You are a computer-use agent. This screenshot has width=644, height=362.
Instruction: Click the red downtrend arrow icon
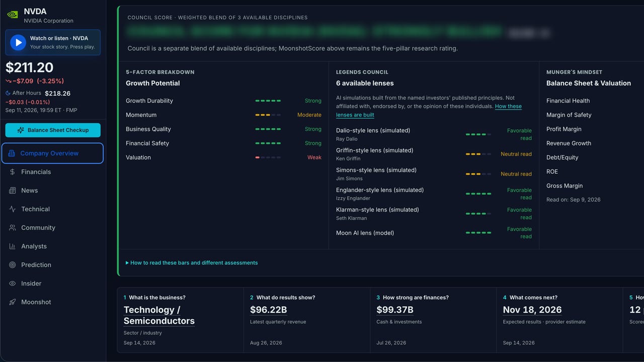9,81
